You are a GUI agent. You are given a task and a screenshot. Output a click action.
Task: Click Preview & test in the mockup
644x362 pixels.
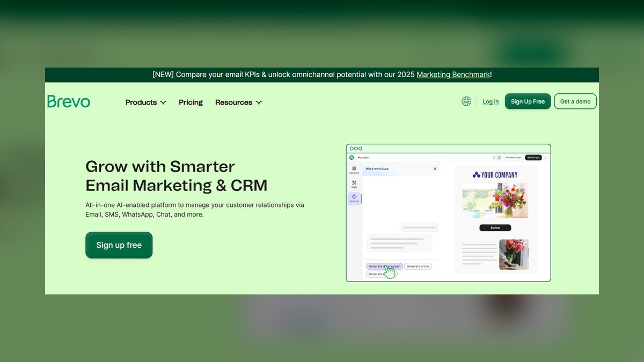pyautogui.click(x=514, y=158)
